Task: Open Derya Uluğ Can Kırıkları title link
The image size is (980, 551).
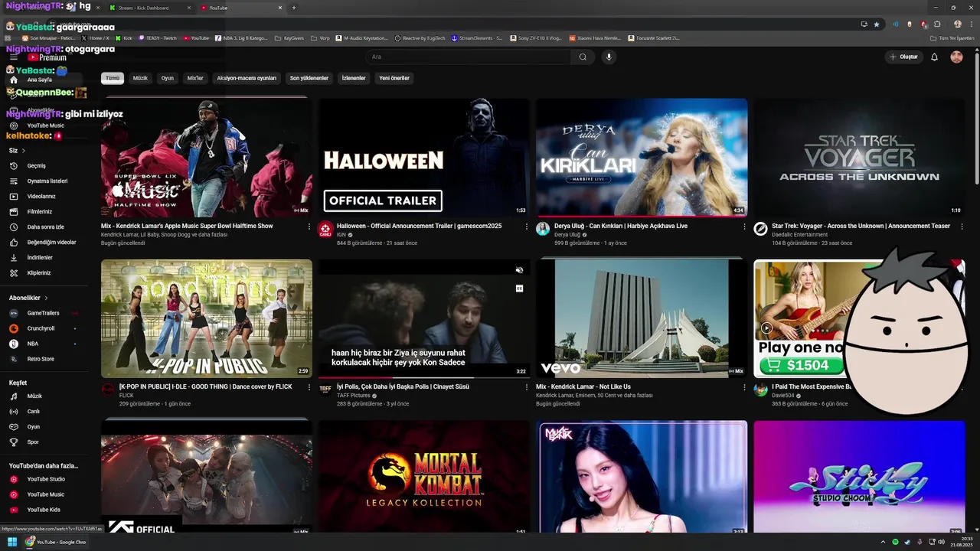Action: pos(621,227)
